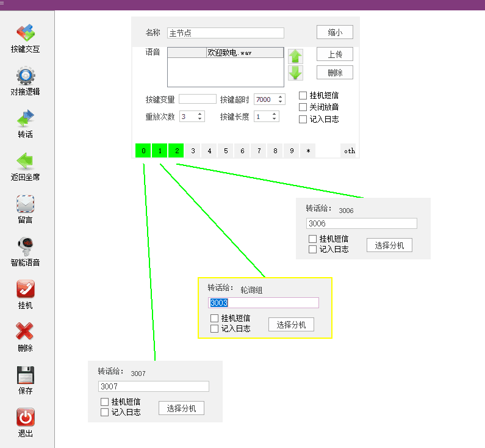
Task: Enable 挂机短信 in the 3006 transfer panel
Action: pyautogui.click(x=313, y=239)
